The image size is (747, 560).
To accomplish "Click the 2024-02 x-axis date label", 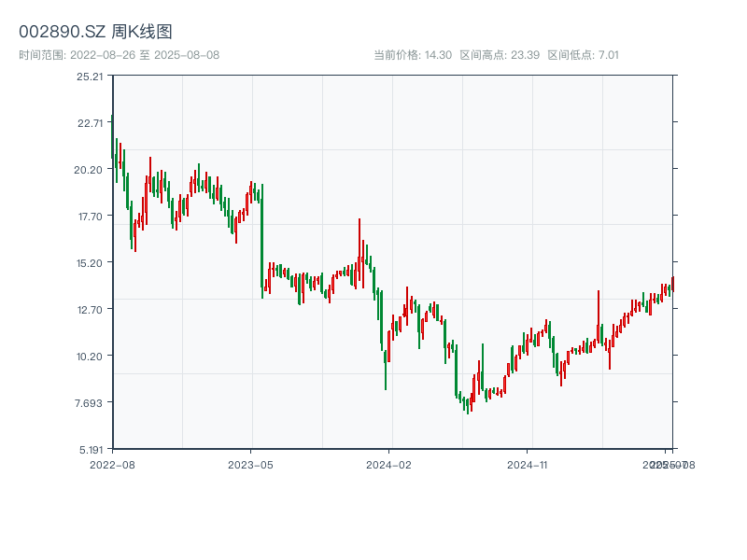I will [x=388, y=464].
